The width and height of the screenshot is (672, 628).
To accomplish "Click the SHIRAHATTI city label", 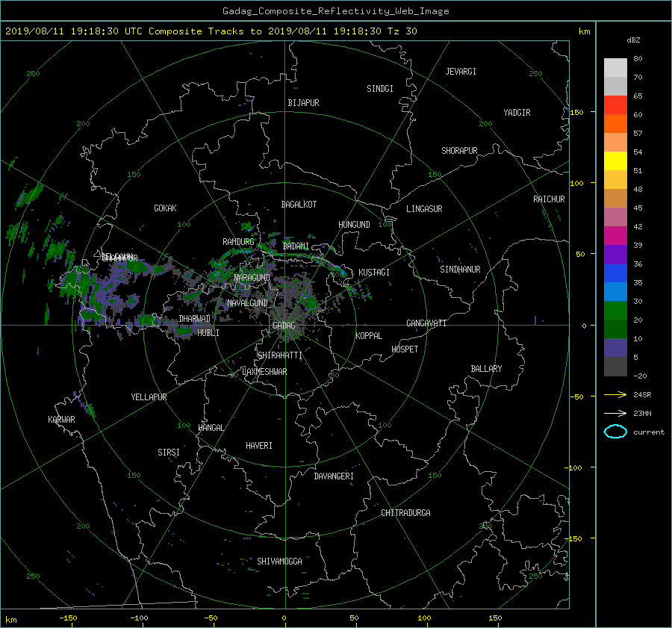I will [x=280, y=355].
